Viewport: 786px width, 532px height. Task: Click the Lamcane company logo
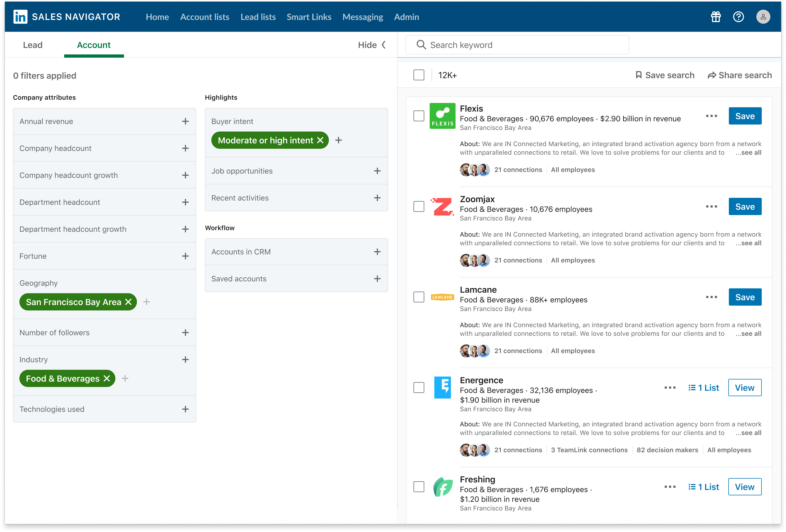[x=442, y=297]
